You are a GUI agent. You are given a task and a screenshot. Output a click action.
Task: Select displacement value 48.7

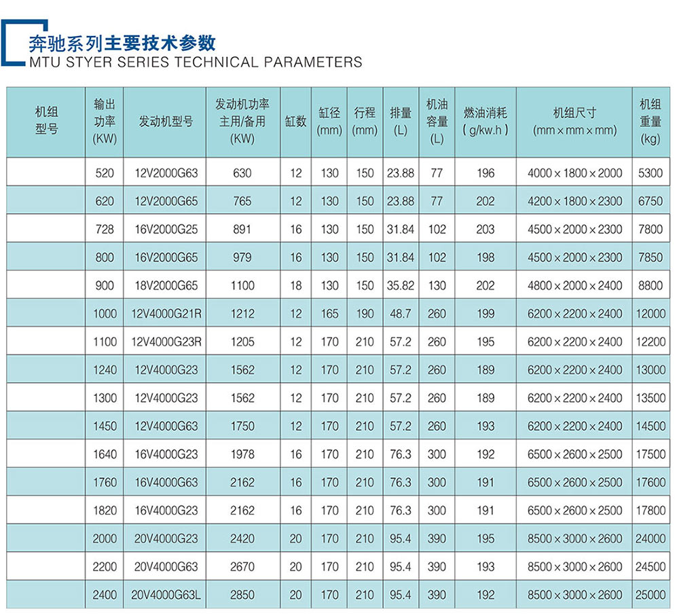click(401, 314)
